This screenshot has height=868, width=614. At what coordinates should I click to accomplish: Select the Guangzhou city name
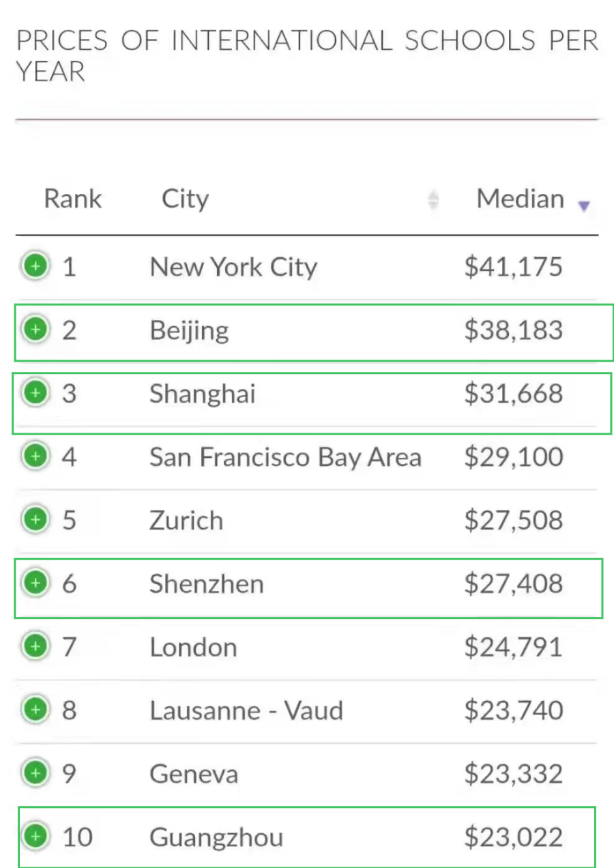pyautogui.click(x=216, y=838)
